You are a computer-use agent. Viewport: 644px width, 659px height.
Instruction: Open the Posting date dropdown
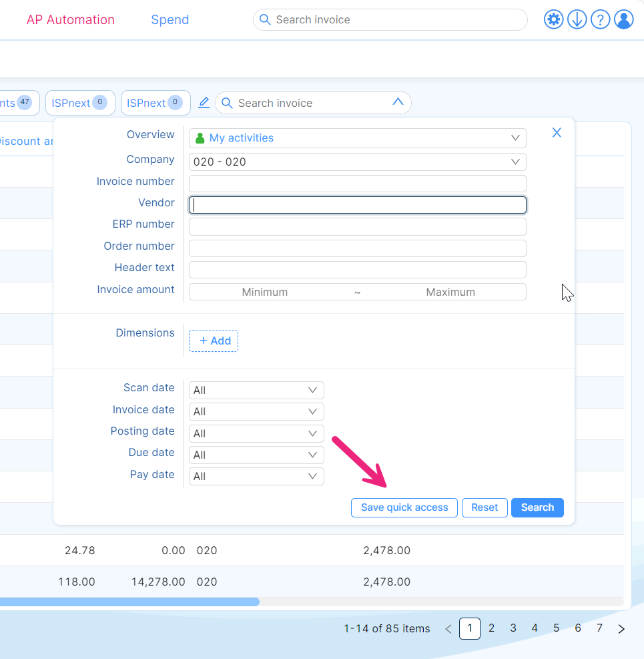pos(256,433)
